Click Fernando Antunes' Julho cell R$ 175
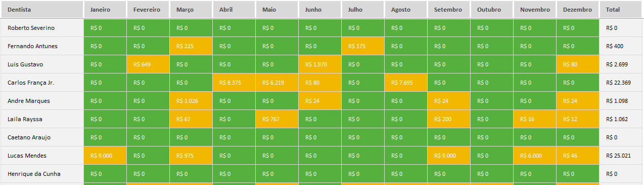The image size is (644, 185). click(x=363, y=46)
